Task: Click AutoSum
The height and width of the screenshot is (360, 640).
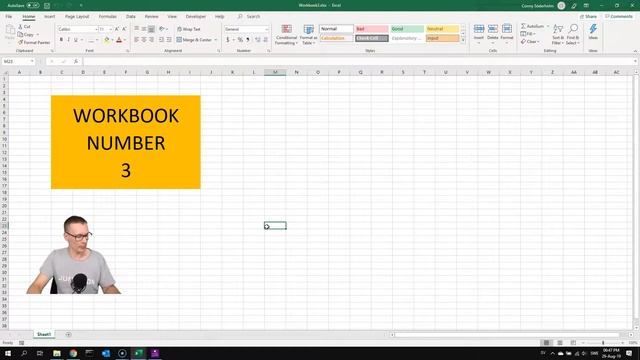Action: (532, 26)
